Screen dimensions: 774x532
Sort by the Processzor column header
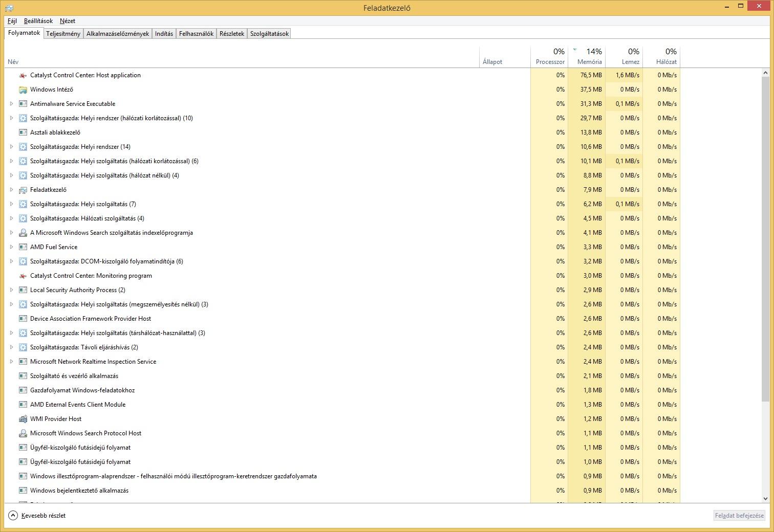(549, 57)
